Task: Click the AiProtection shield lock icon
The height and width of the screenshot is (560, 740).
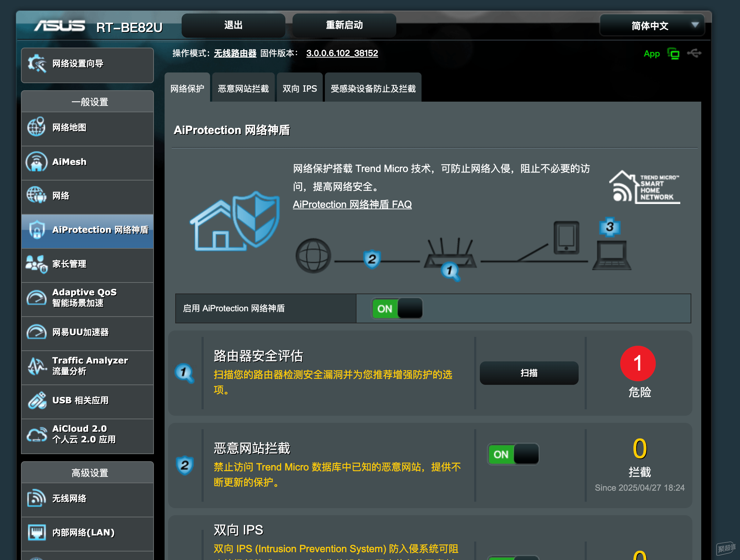Action: tap(37, 230)
